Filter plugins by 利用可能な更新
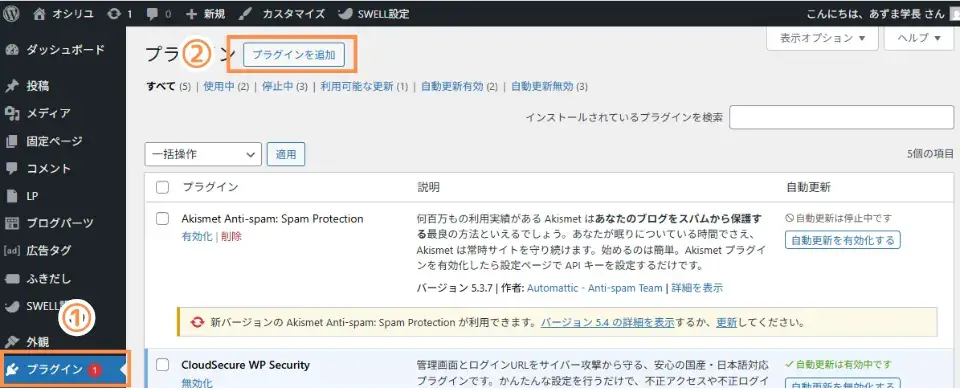The width and height of the screenshot is (960, 390). point(356,86)
